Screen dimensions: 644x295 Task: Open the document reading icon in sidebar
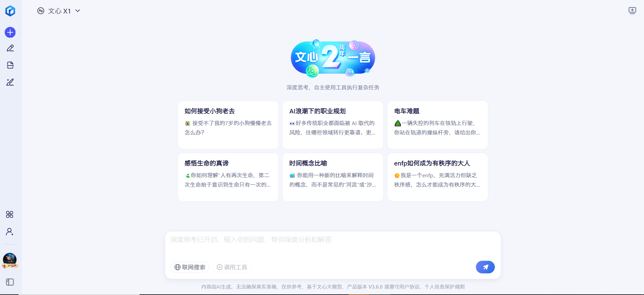click(10, 65)
